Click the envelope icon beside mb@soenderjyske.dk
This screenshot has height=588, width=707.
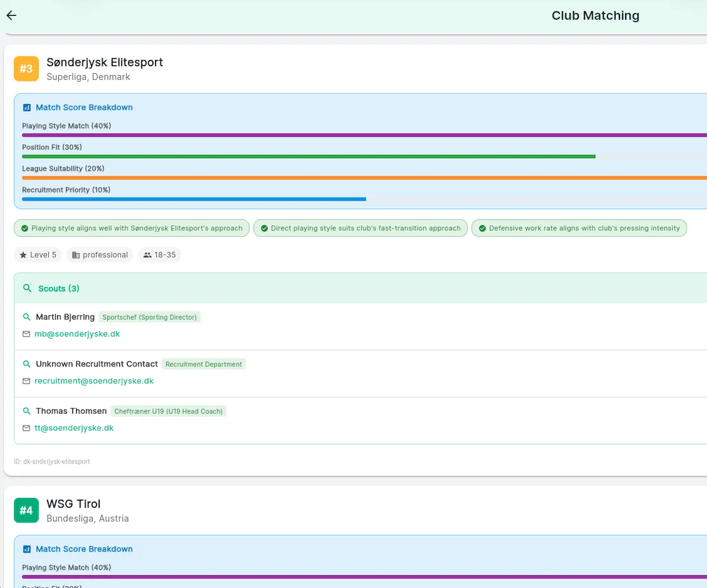point(27,334)
